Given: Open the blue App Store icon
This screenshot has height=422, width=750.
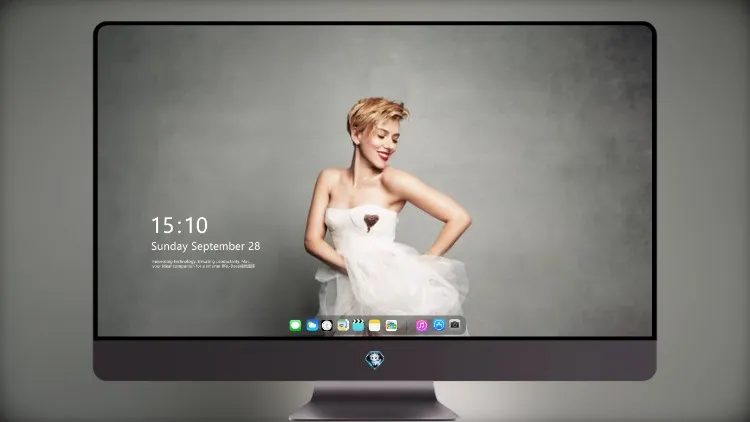Looking at the screenshot, I should (439, 325).
